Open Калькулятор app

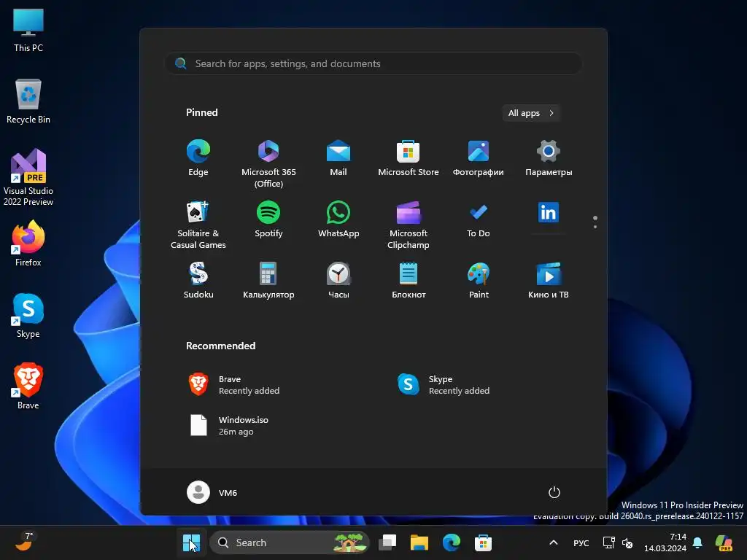coord(268,281)
